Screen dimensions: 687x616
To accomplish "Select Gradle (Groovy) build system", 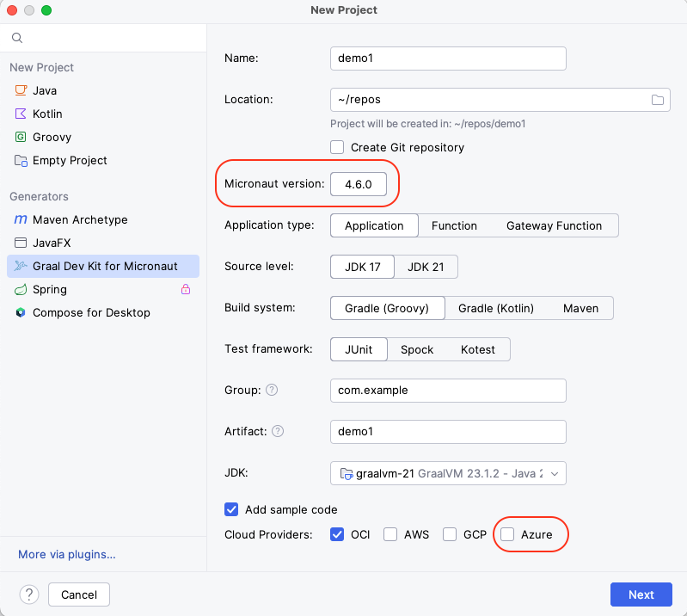I will [387, 308].
